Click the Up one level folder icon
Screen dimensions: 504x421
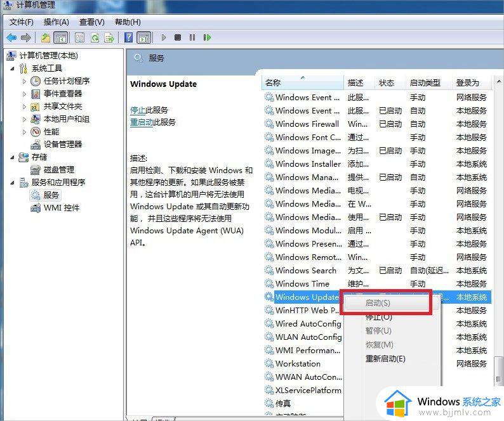pyautogui.click(x=45, y=38)
